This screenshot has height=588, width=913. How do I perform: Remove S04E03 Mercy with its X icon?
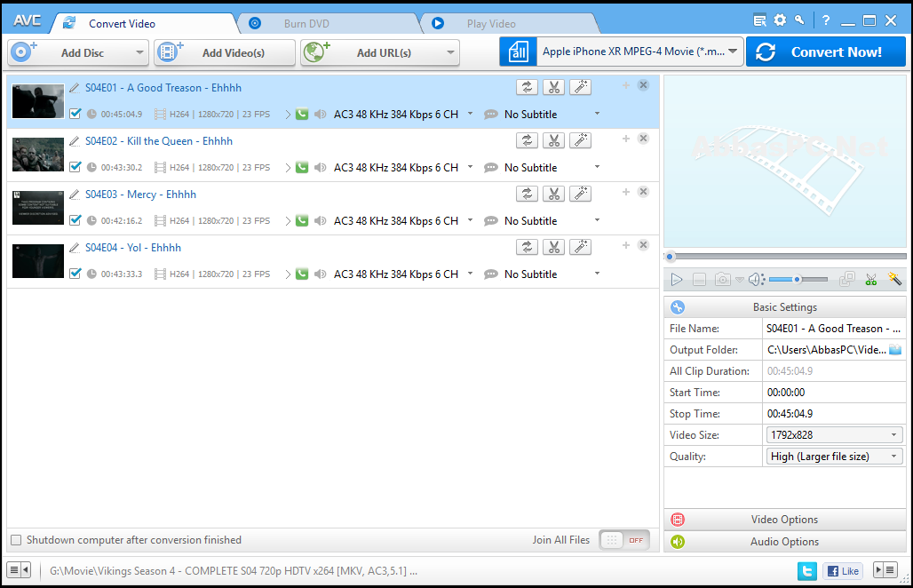point(643,192)
